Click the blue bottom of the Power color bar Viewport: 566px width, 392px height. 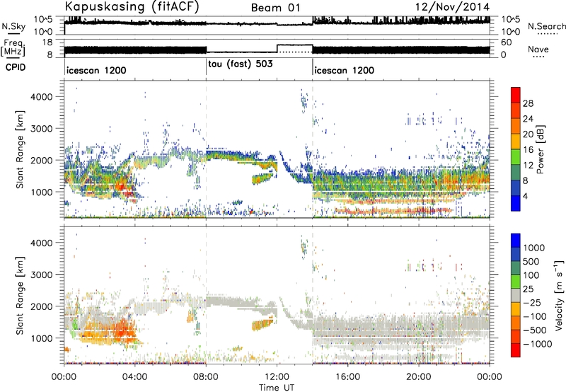coord(516,203)
